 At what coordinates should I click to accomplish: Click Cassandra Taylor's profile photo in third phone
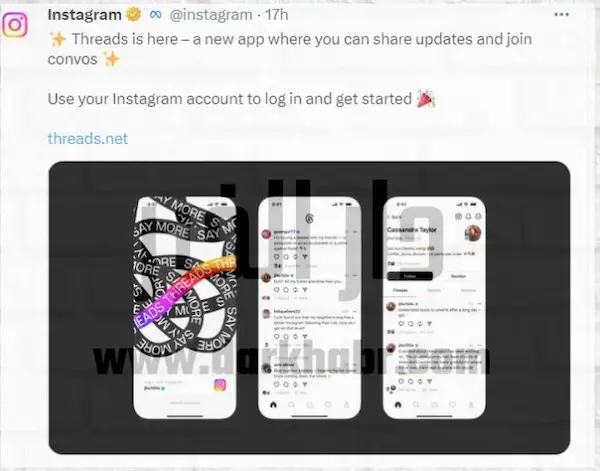coord(473,233)
